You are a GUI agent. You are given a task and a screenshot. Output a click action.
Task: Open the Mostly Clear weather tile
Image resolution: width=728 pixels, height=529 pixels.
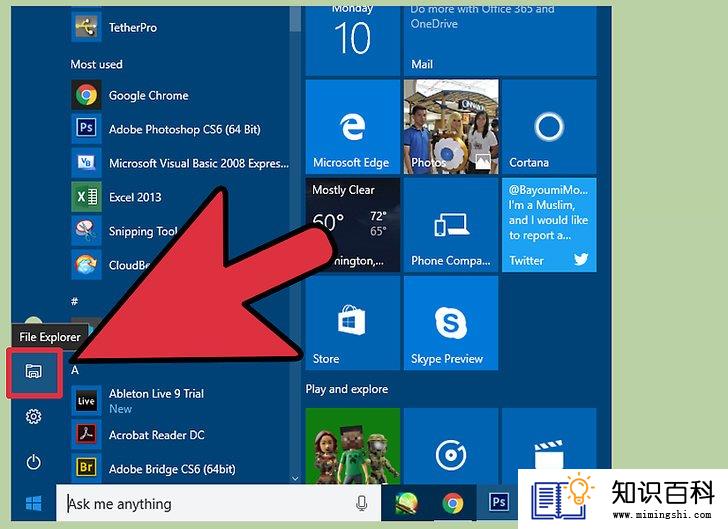(352, 225)
